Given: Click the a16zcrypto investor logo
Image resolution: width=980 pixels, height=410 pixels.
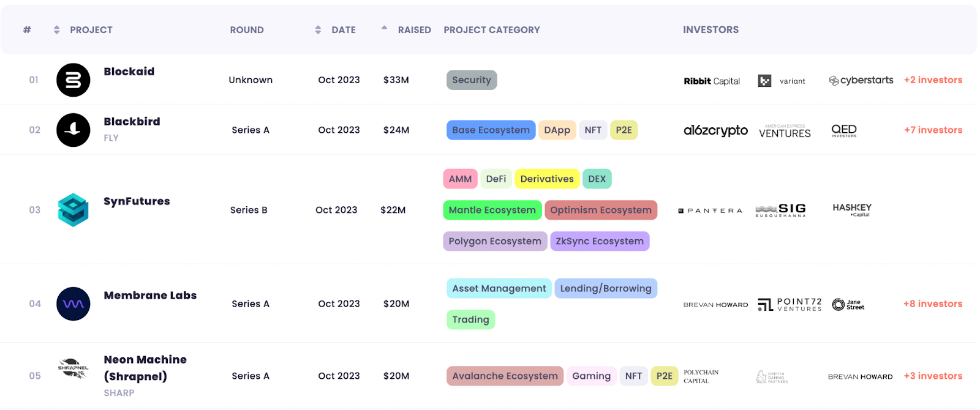Looking at the screenshot, I should click(x=715, y=130).
